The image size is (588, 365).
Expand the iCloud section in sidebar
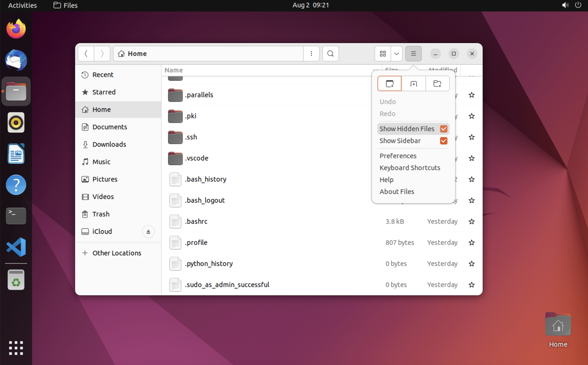[148, 231]
